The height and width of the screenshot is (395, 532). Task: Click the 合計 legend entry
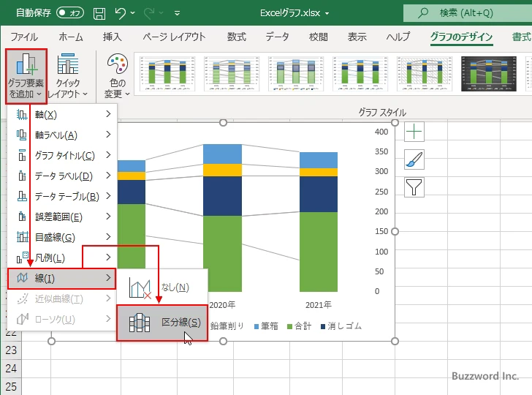[300, 326]
